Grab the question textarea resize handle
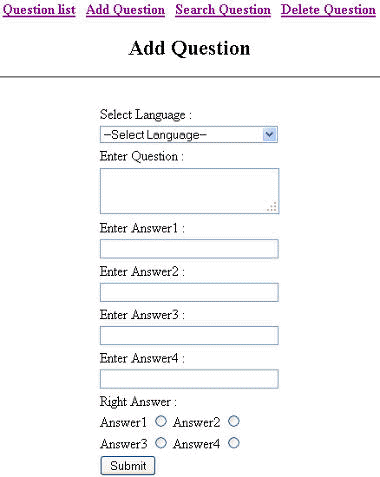Image resolution: width=380 pixels, height=477 pixels. coord(272,207)
